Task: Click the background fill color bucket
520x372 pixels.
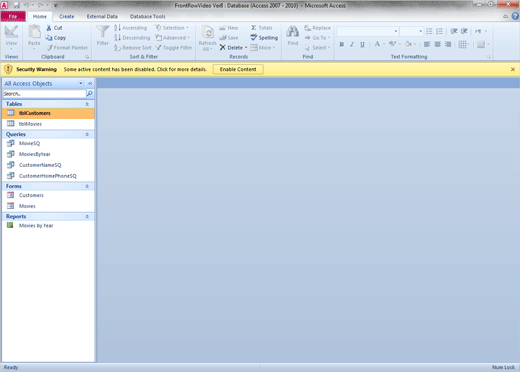Action: pos(408,44)
